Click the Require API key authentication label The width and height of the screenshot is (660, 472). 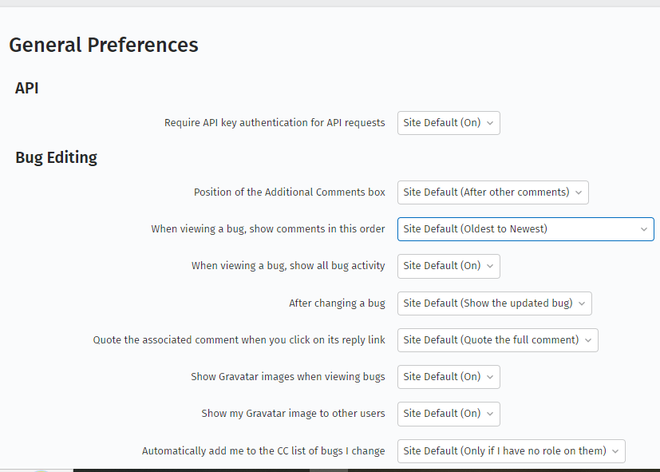(274, 123)
